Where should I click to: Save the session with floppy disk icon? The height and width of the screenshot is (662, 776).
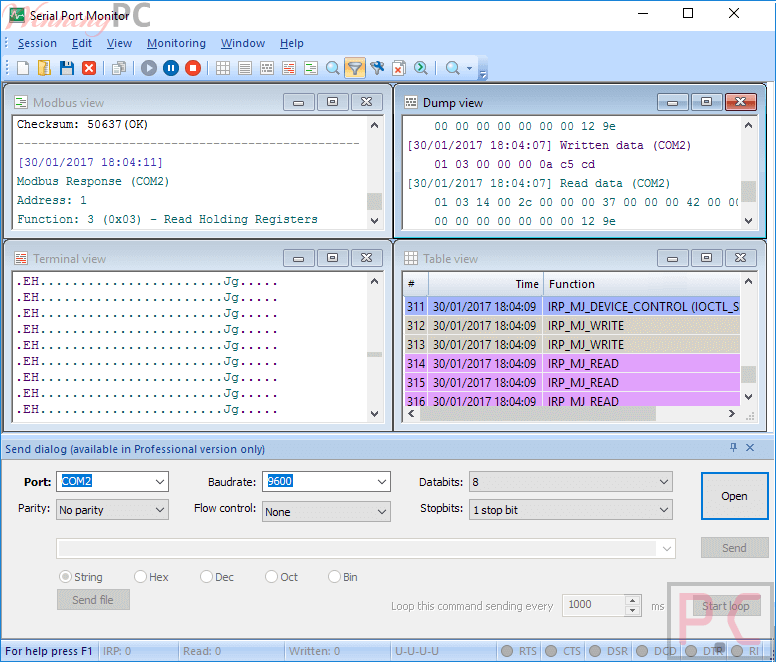click(x=67, y=68)
